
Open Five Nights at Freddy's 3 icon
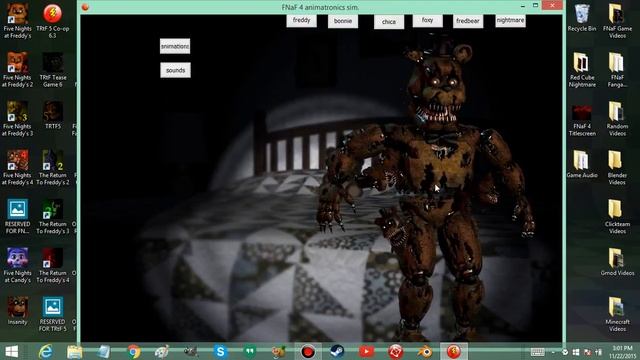click(x=17, y=118)
